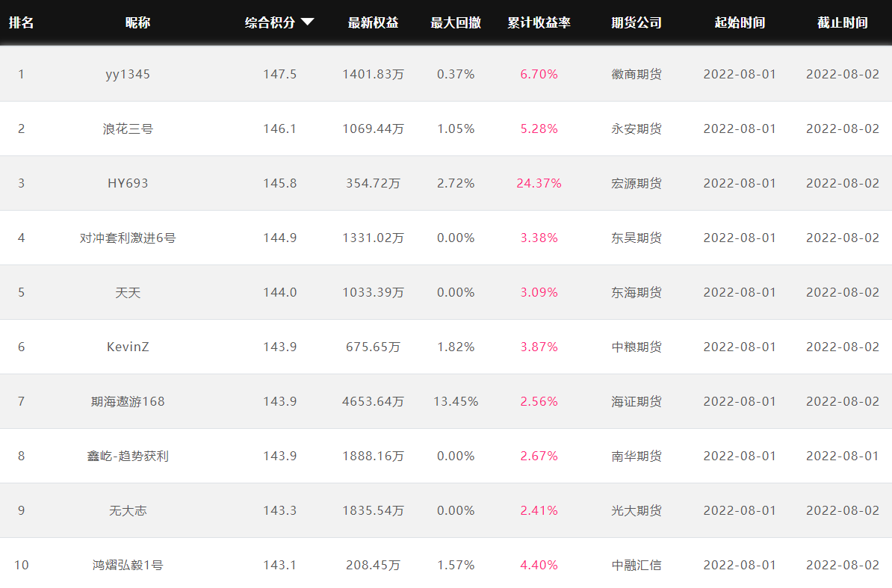Click the 期货公司 column header
This screenshot has width=892, height=588.
[x=637, y=22]
